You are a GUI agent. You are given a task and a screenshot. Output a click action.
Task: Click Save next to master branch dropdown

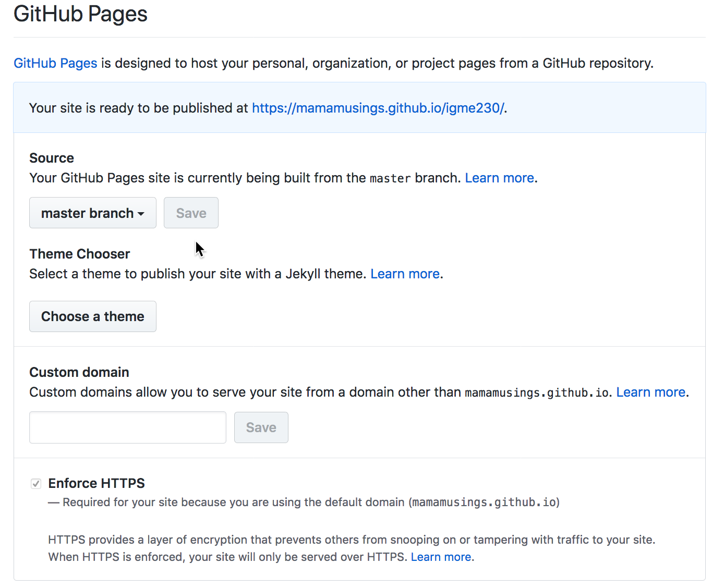[191, 213]
